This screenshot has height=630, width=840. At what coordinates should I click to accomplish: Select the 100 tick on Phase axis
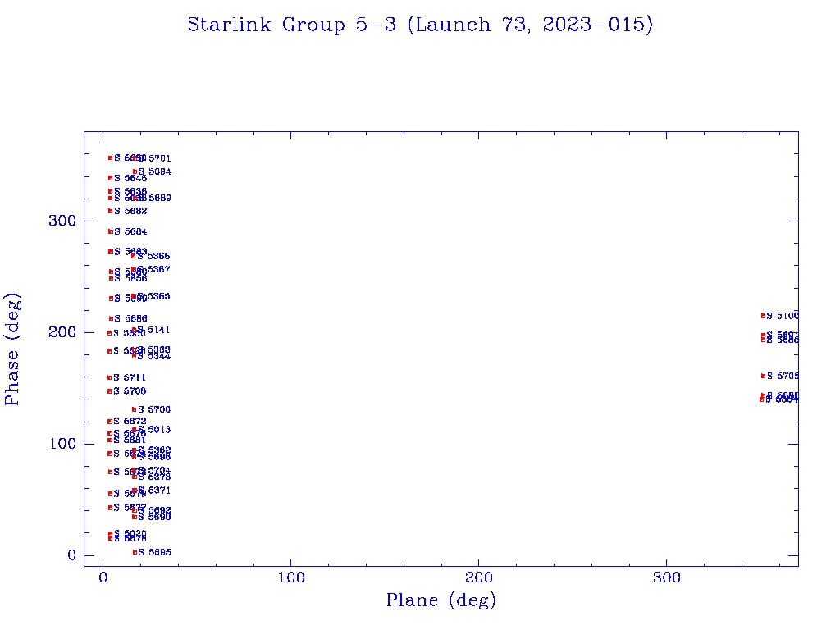pos(63,444)
